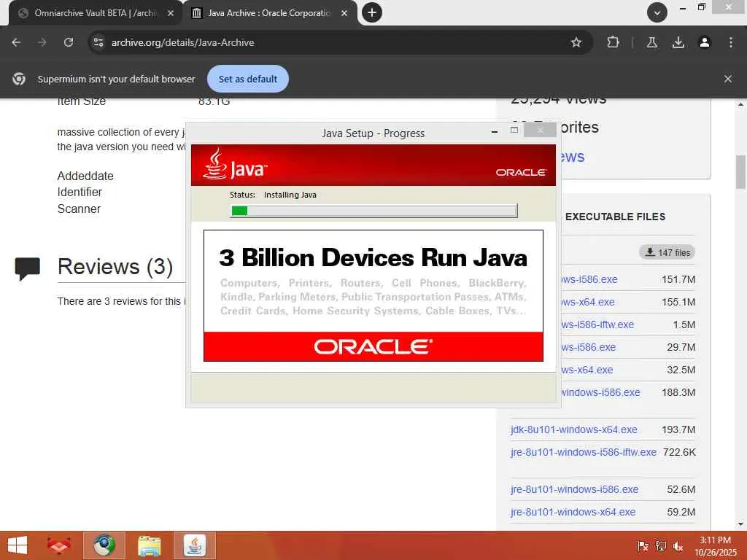Click the Java logo in the installer banner

pos(235,164)
